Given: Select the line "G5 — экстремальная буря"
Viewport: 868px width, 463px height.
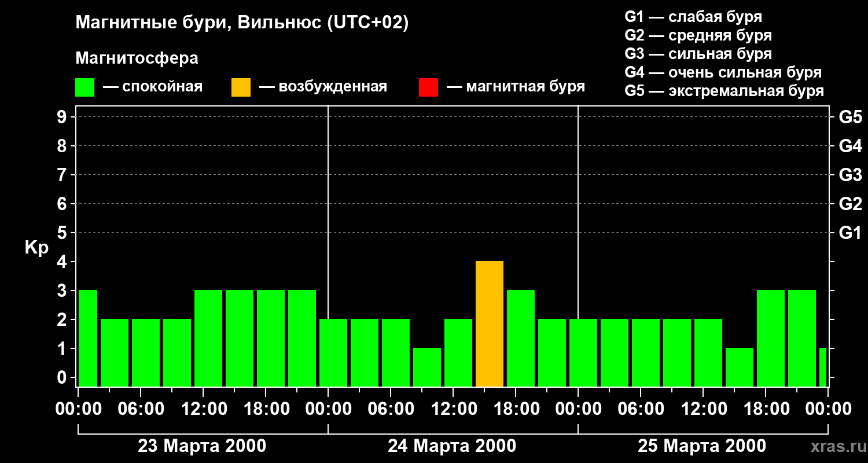Looking at the screenshot, I should tap(724, 91).
